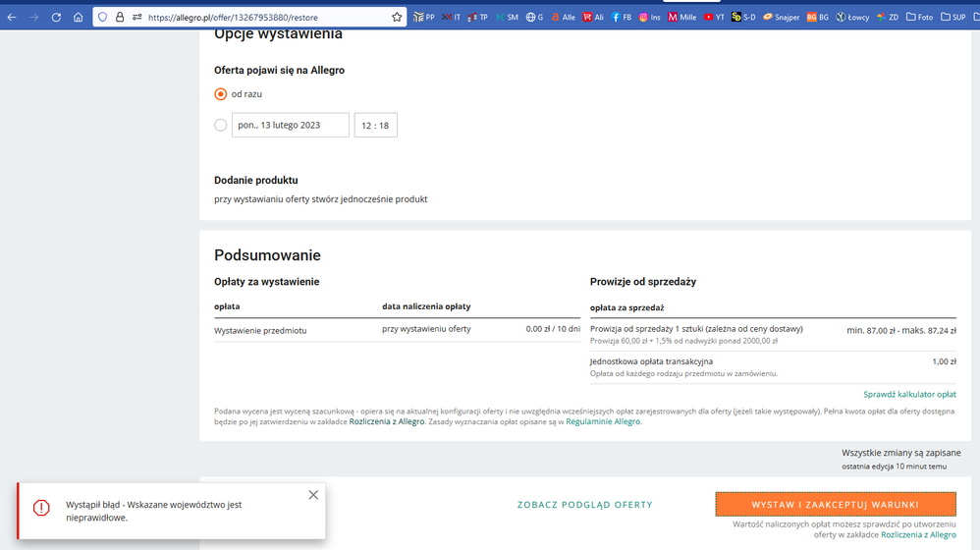
Task: Open the BG bookmark
Action: click(818, 18)
